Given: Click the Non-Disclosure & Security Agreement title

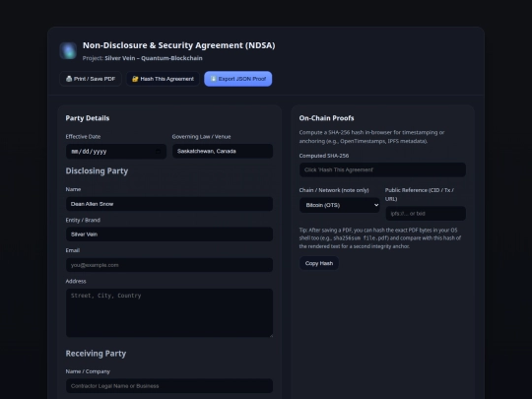Looking at the screenshot, I should [x=178, y=45].
